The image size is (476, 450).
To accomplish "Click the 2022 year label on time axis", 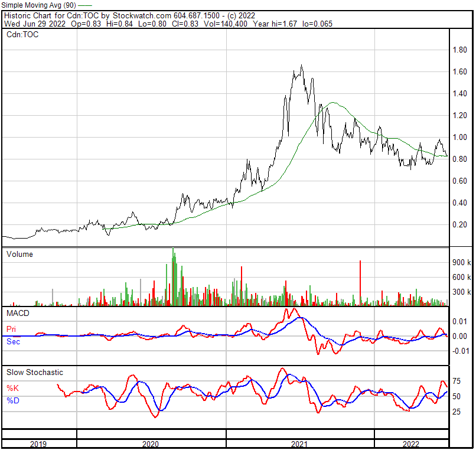I will click(411, 445).
